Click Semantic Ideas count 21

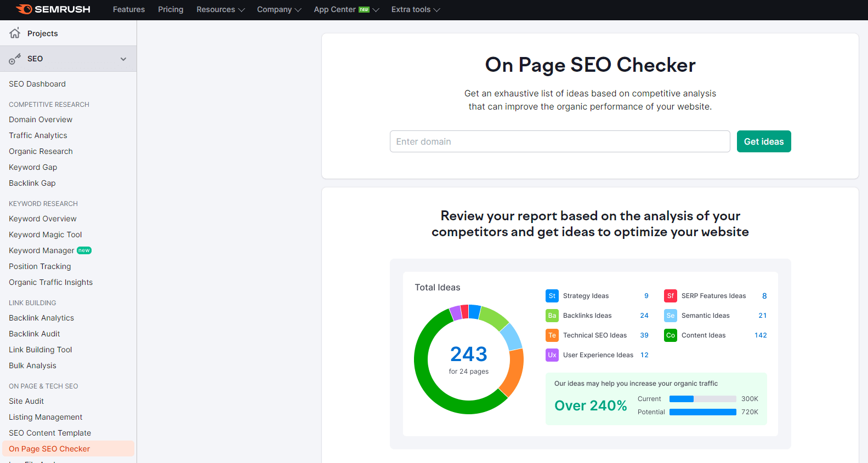tap(763, 316)
